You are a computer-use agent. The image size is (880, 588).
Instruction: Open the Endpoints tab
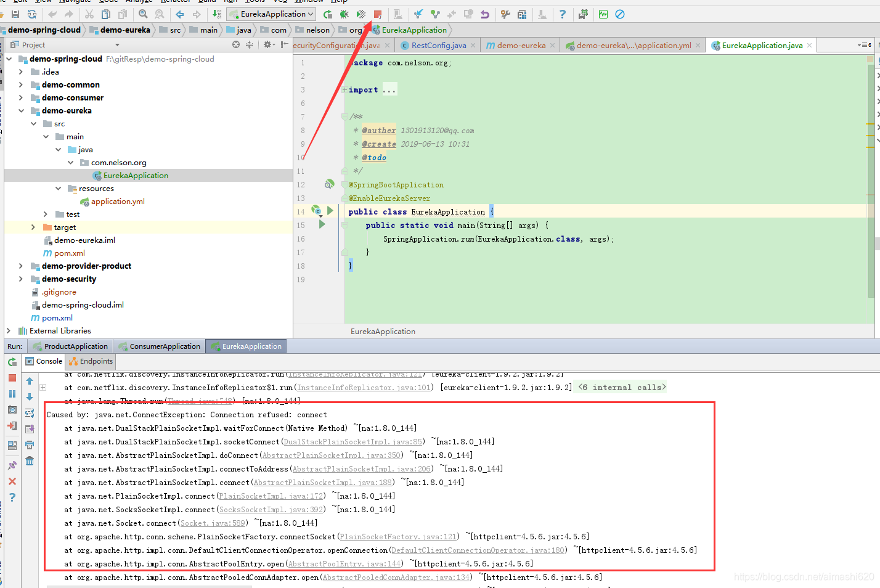click(91, 361)
